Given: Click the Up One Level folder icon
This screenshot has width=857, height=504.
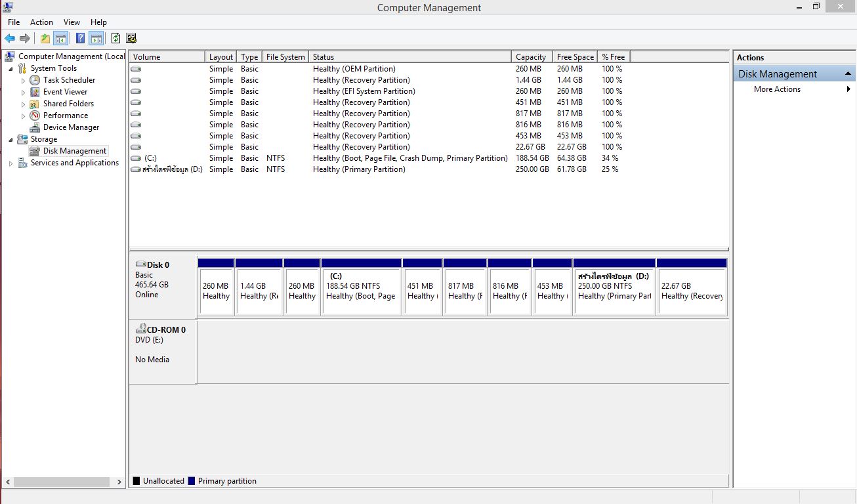Looking at the screenshot, I should click(x=45, y=38).
